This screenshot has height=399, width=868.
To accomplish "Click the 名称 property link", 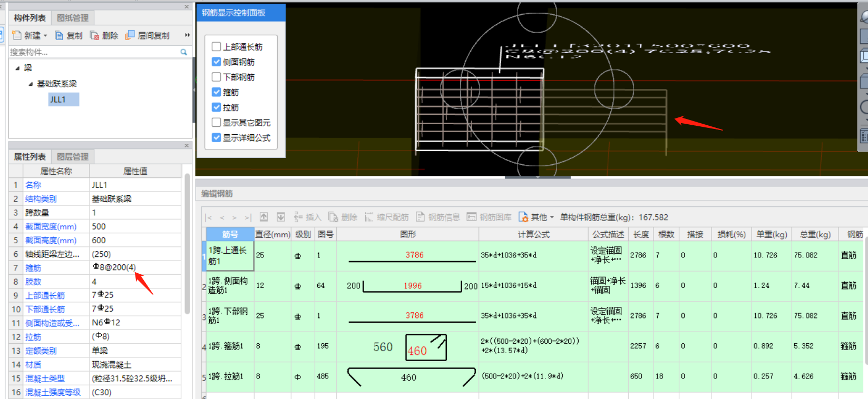I will pos(33,185).
